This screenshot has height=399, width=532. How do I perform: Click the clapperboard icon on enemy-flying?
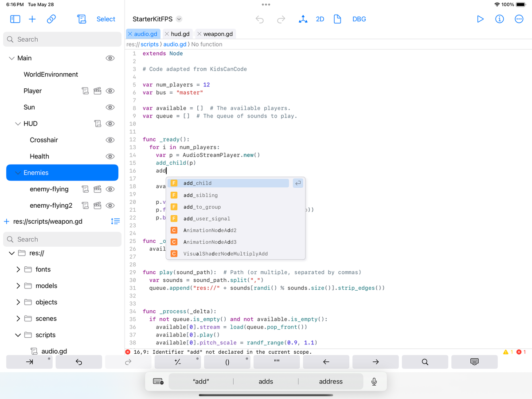click(97, 189)
